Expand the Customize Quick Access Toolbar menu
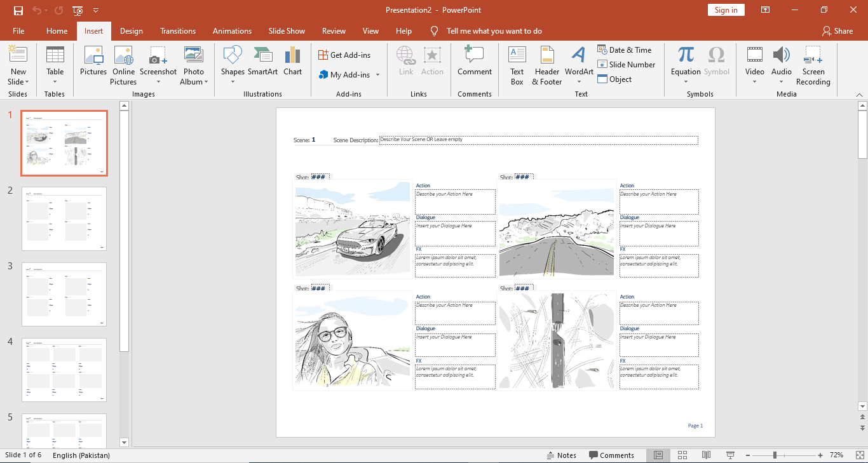 click(x=96, y=10)
